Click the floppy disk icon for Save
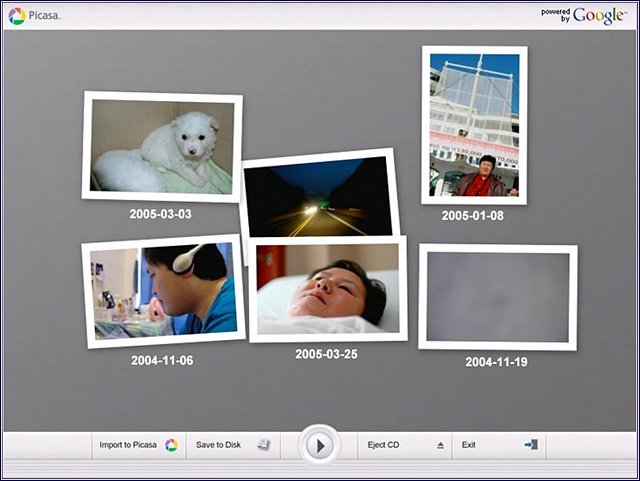Image resolution: width=640 pixels, height=481 pixels. pyautogui.click(x=263, y=445)
